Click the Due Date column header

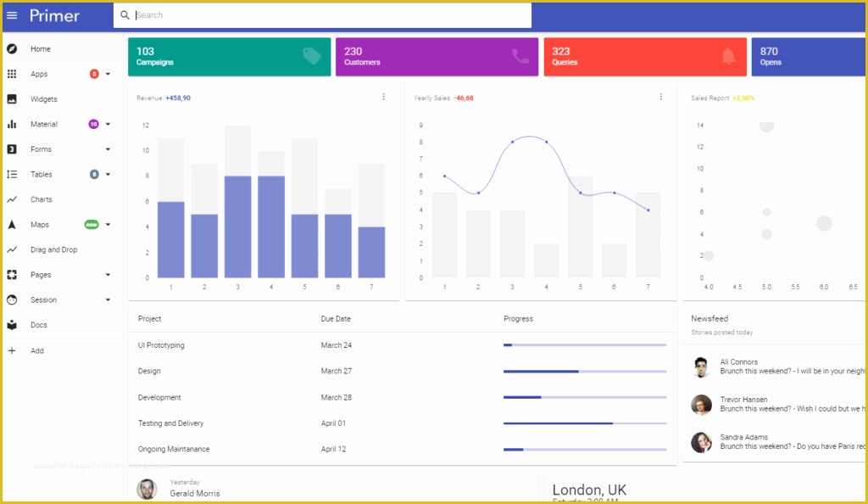[336, 318]
